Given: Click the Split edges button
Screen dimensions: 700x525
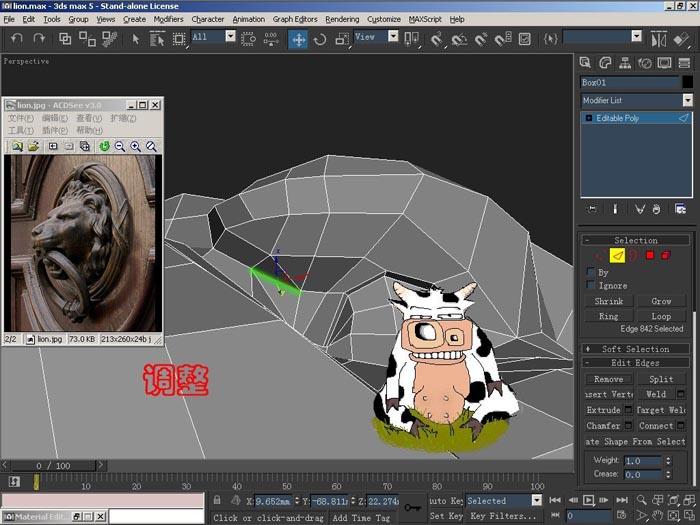Looking at the screenshot, I should click(x=661, y=379).
